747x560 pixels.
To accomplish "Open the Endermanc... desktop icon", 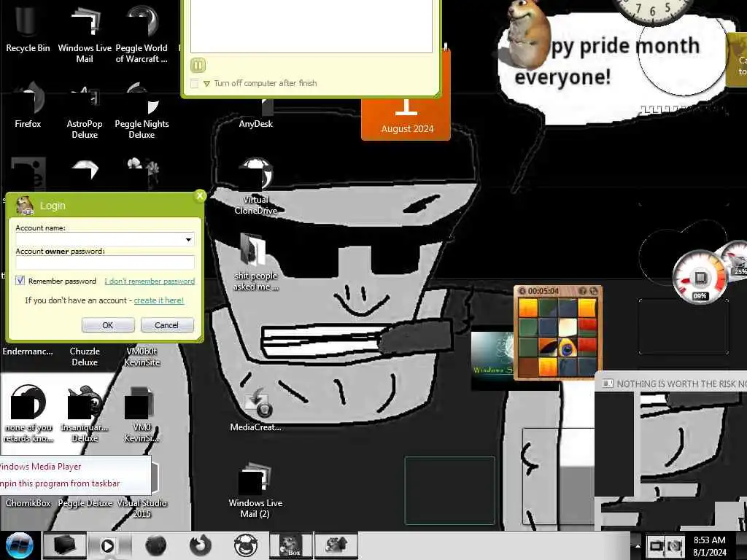I will pyautogui.click(x=28, y=351).
